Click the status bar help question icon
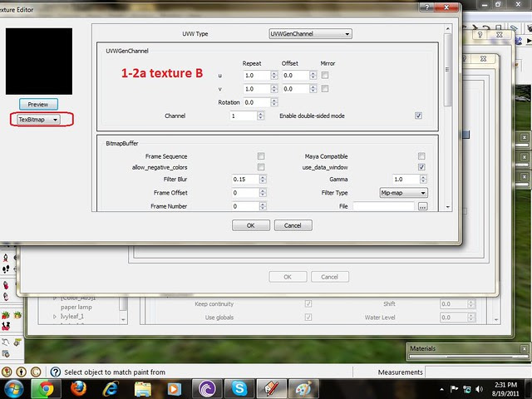532x399 pixels. point(56,372)
